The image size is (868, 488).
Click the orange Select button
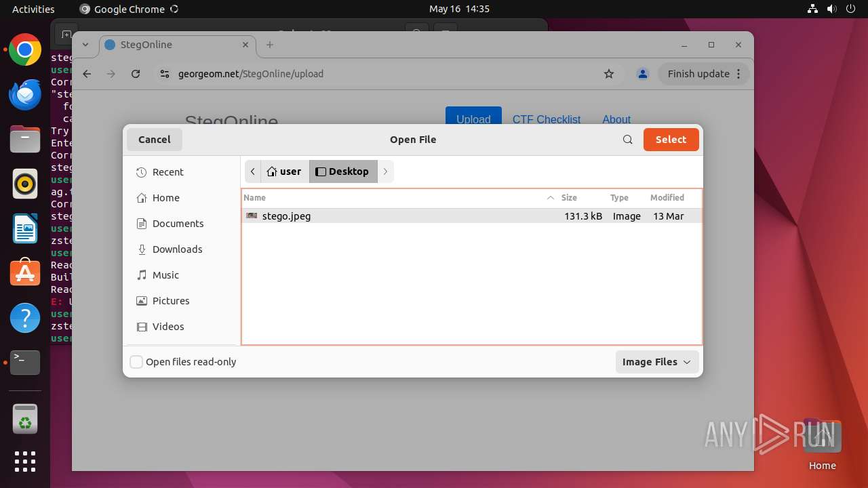point(671,140)
